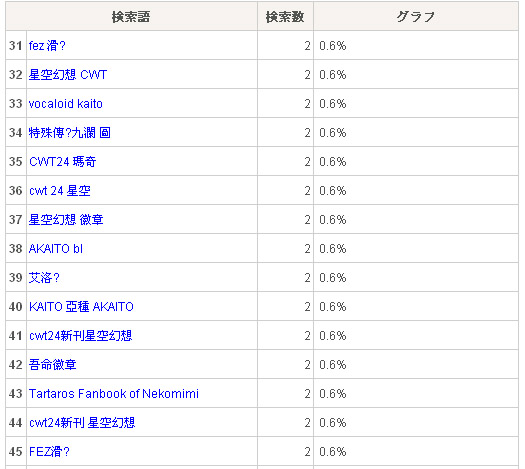Click the '検索語' column header

click(x=131, y=17)
